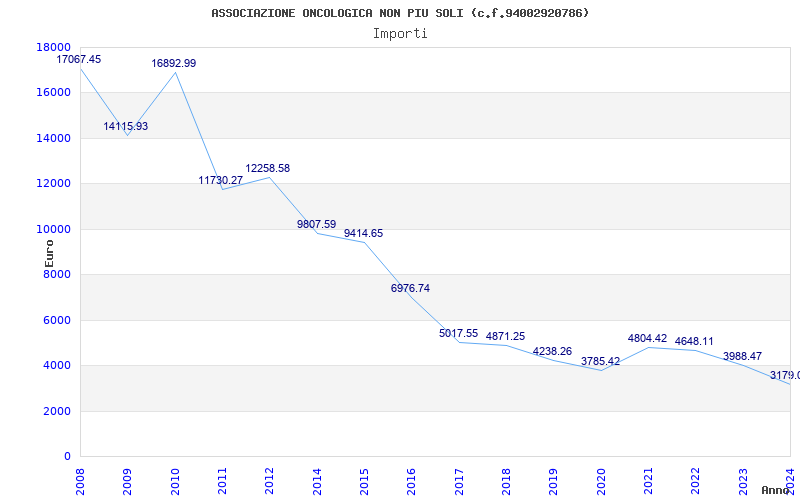Screen dimensions: 800x500
Task: Click the 2020 x-axis year label
Action: (601, 481)
